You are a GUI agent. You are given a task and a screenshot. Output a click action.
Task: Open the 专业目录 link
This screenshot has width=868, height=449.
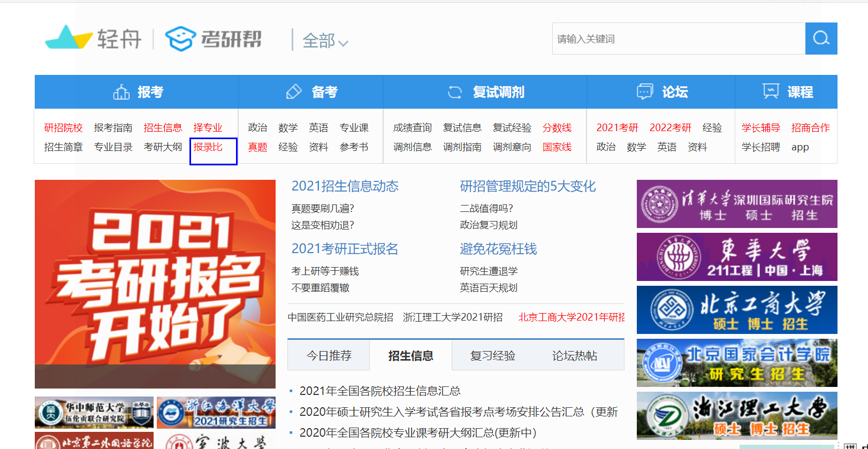tap(113, 147)
